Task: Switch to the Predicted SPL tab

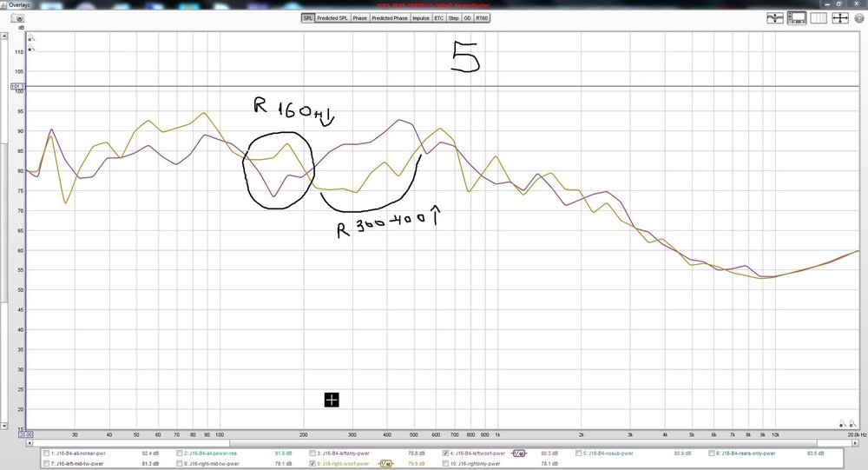Action: 332,18
